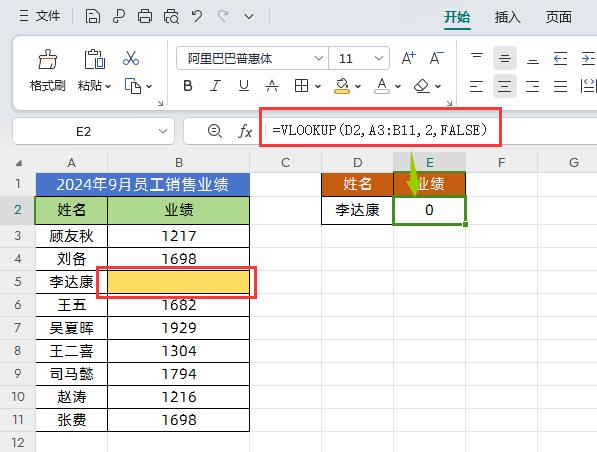Click the Format Painter brush icon
The width and height of the screenshot is (597, 452).
47,59
